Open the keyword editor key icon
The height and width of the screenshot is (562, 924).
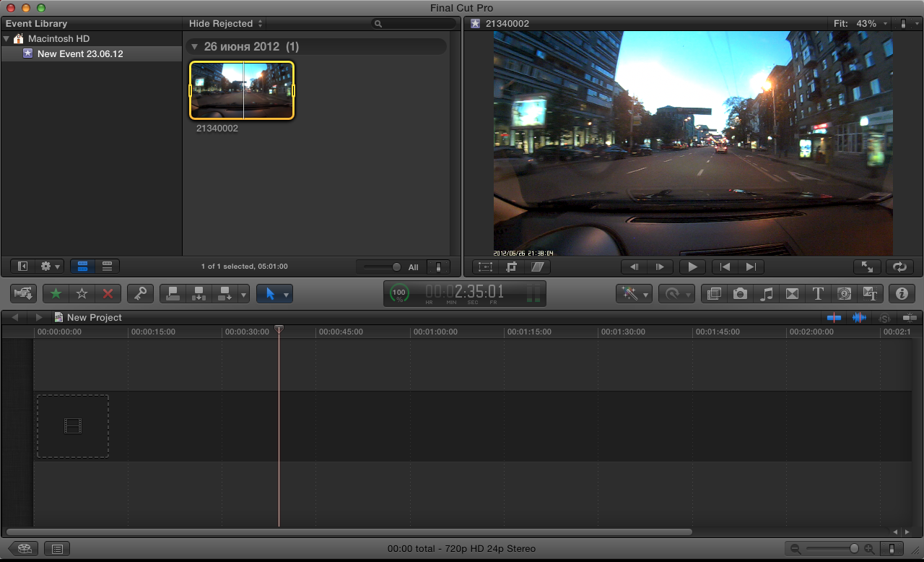click(140, 294)
